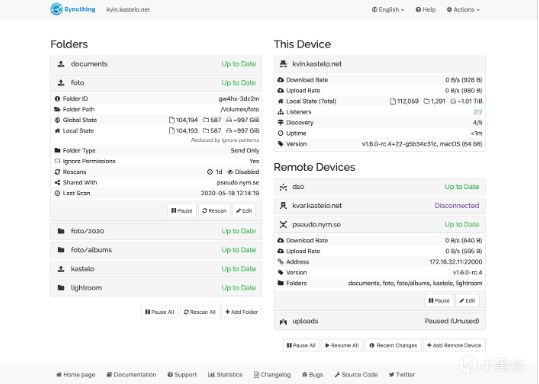
Task: Click Pause All remote devices button
Action: (x=301, y=345)
